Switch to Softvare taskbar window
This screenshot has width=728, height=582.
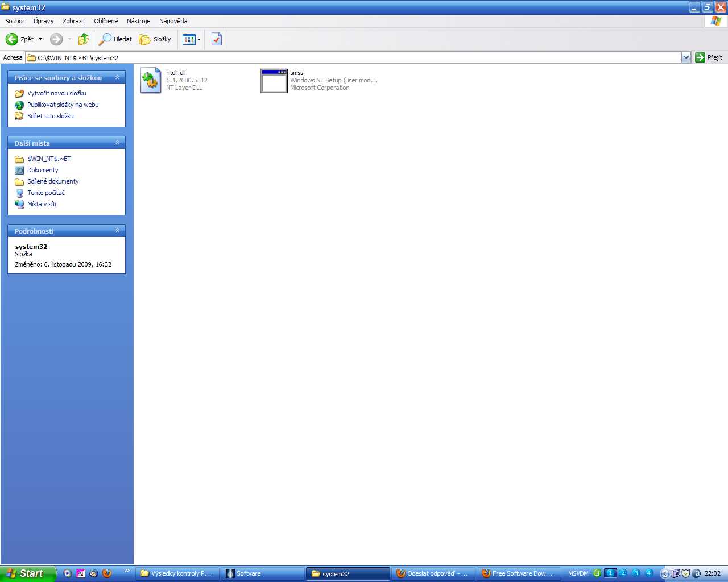coord(263,573)
